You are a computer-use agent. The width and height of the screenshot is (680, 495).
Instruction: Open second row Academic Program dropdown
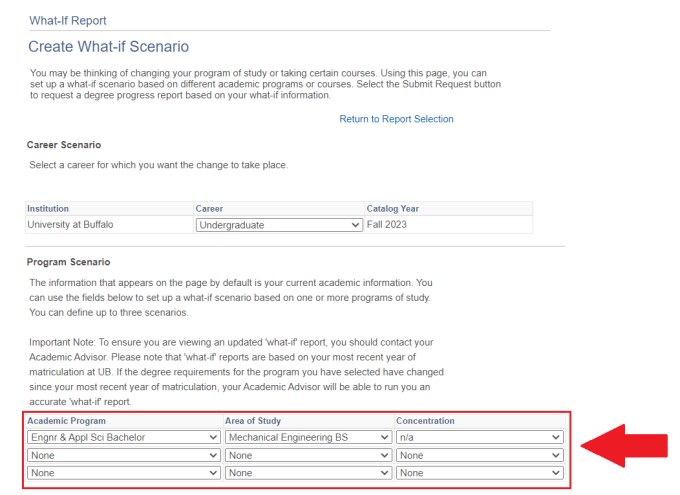coord(123,455)
